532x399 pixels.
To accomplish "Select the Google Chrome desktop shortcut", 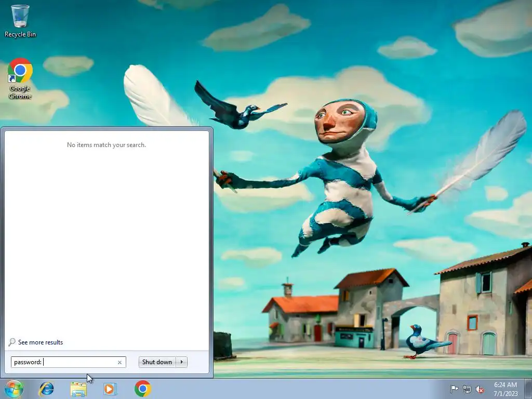I will click(x=20, y=79).
